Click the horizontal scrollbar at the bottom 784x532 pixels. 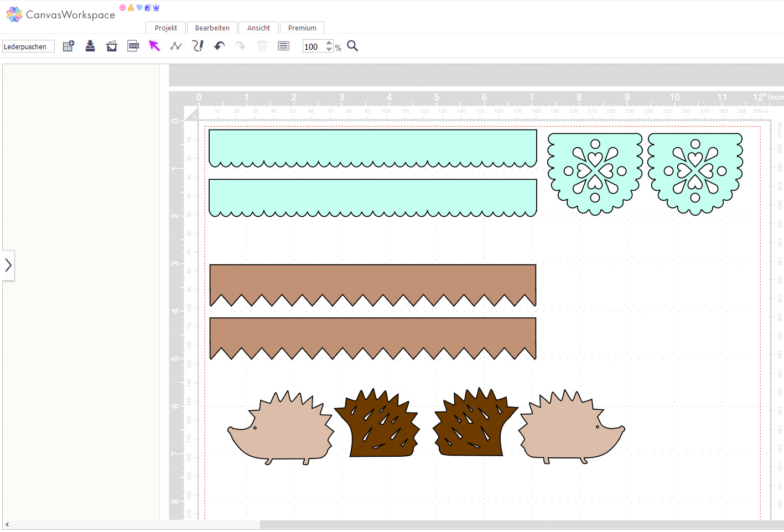[520, 525]
